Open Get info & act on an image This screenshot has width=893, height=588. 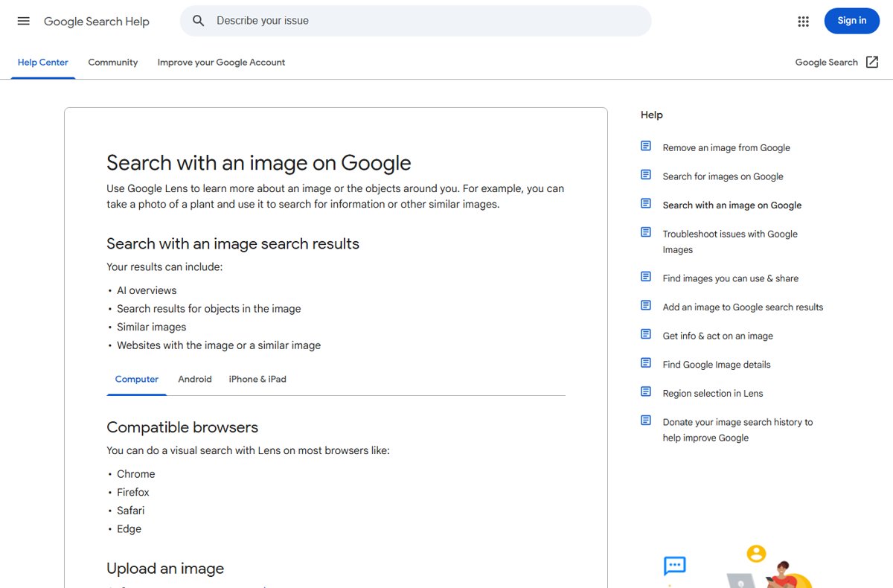pyautogui.click(x=718, y=336)
